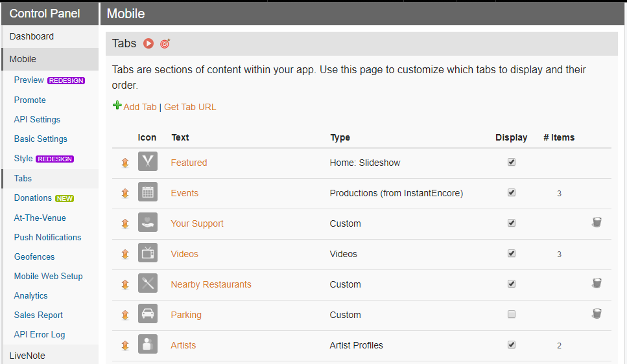The width and height of the screenshot is (627, 364).
Task: Click the reorder arrows for Artists row
Action: (x=125, y=345)
